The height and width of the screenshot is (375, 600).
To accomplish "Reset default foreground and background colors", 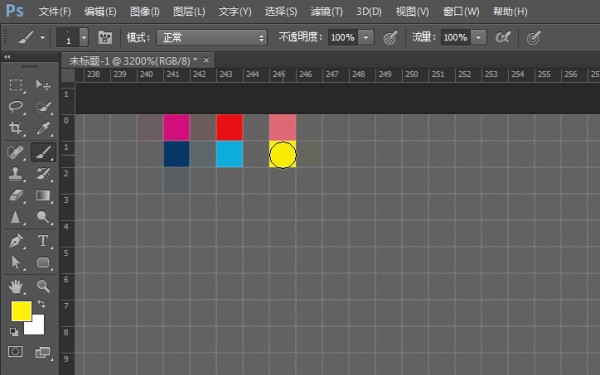I will 14,332.
